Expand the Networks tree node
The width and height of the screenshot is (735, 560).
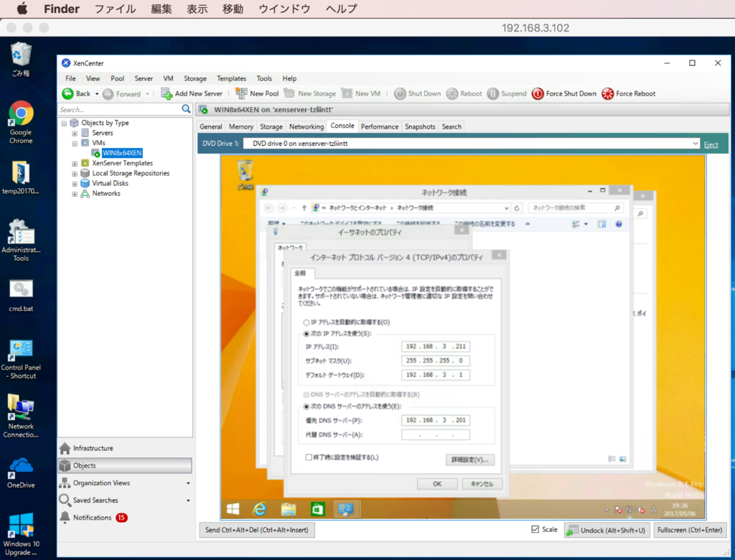pos(75,194)
